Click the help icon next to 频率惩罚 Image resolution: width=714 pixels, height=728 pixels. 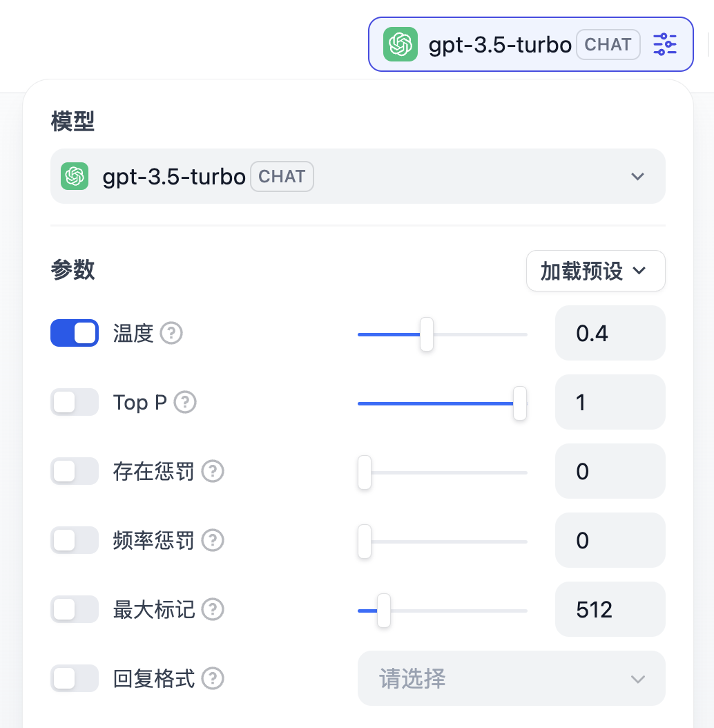[213, 540]
